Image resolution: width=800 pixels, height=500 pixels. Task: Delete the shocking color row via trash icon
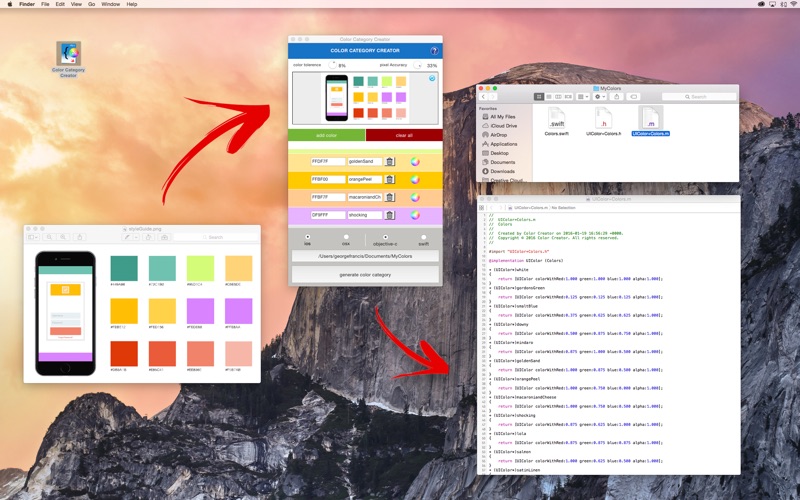pyautogui.click(x=390, y=215)
